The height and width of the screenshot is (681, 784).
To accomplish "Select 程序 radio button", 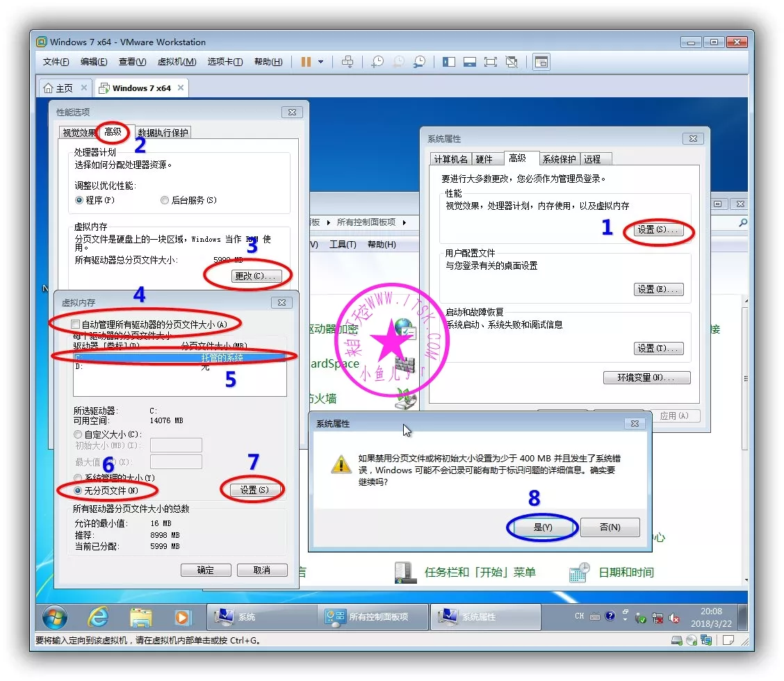I will pyautogui.click(x=79, y=200).
